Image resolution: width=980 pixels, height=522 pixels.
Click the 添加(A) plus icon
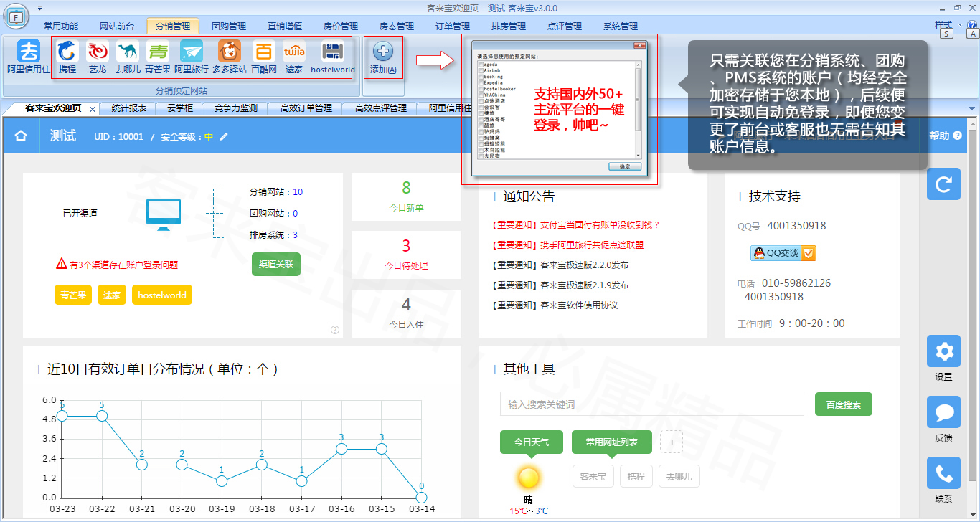383,52
